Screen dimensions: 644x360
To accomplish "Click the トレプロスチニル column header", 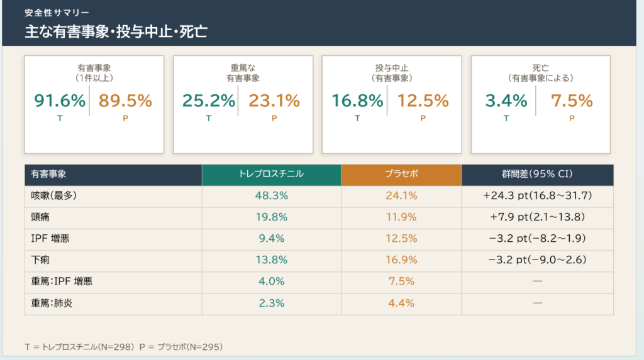I will click(271, 174).
